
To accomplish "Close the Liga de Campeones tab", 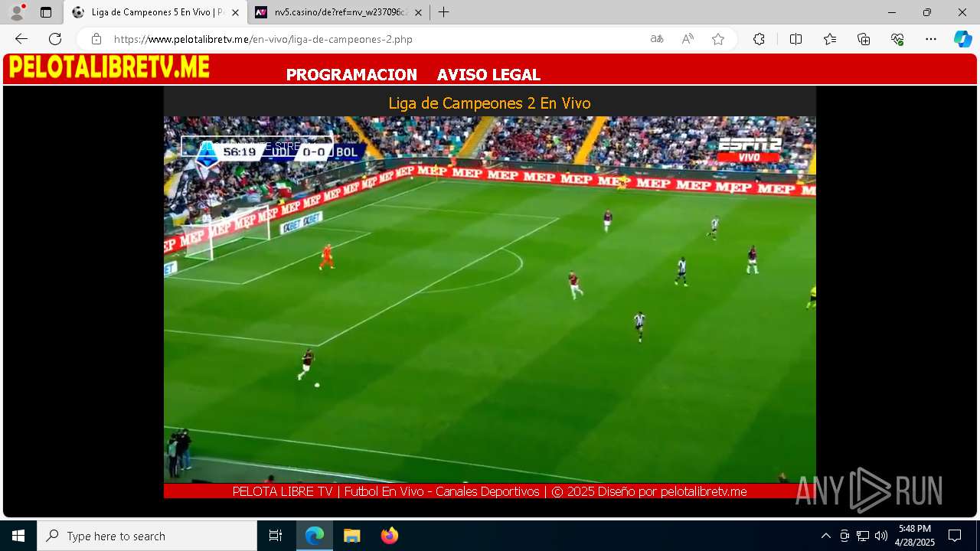I will [235, 12].
